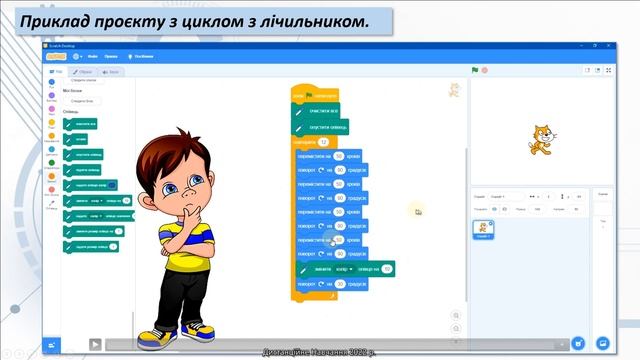The height and width of the screenshot is (360, 640).
Task: Select the blue Рух (Motion) category
Action: tap(51, 83)
